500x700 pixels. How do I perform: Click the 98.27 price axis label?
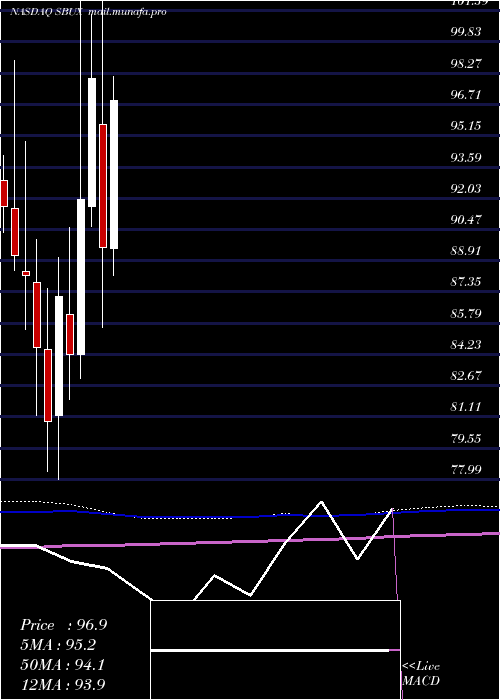[466, 63]
